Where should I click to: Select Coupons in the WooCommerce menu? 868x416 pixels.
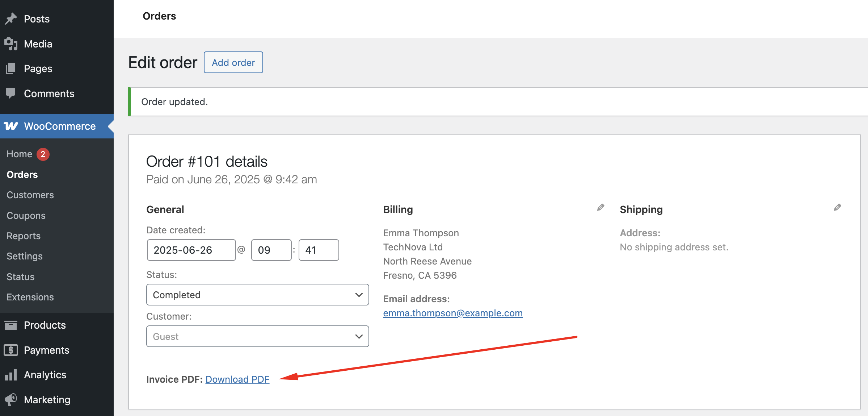26,215
